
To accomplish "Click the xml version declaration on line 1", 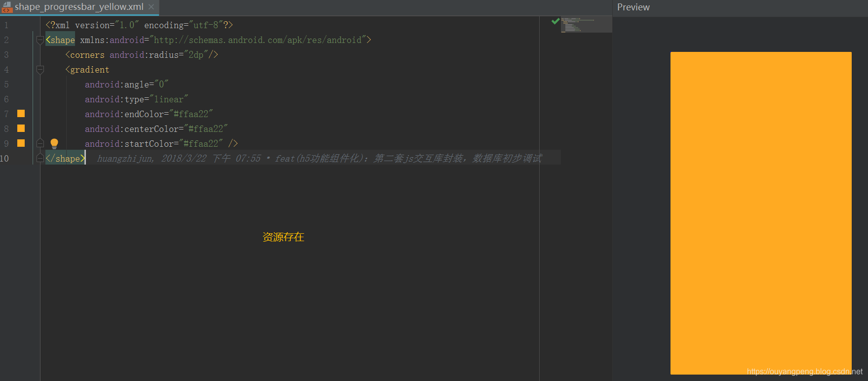I will point(139,25).
